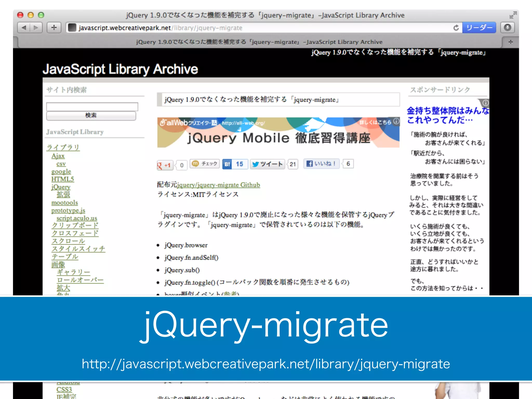Click the banner ad info icon
Image resolution: width=532 pixels, height=399 pixels.
(396, 121)
